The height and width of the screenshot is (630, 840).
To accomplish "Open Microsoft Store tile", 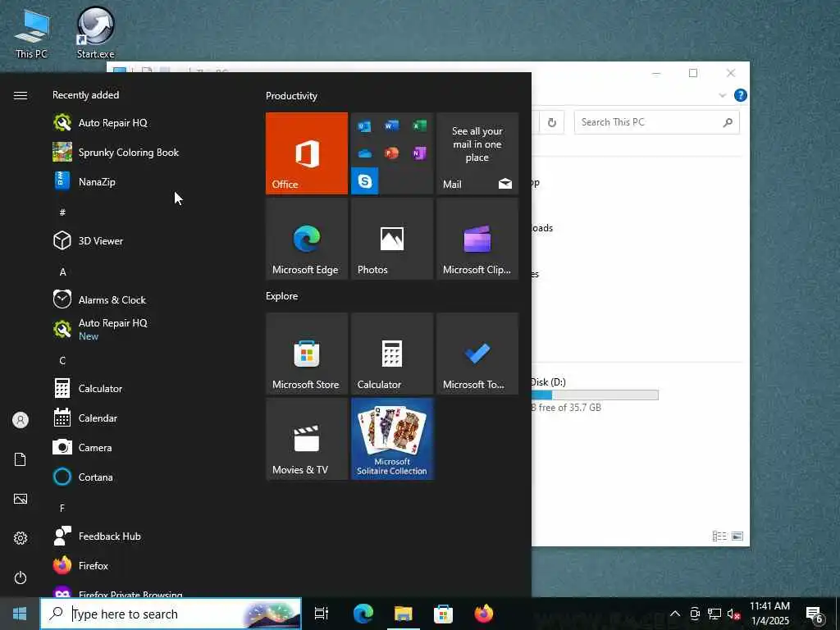I will [307, 354].
